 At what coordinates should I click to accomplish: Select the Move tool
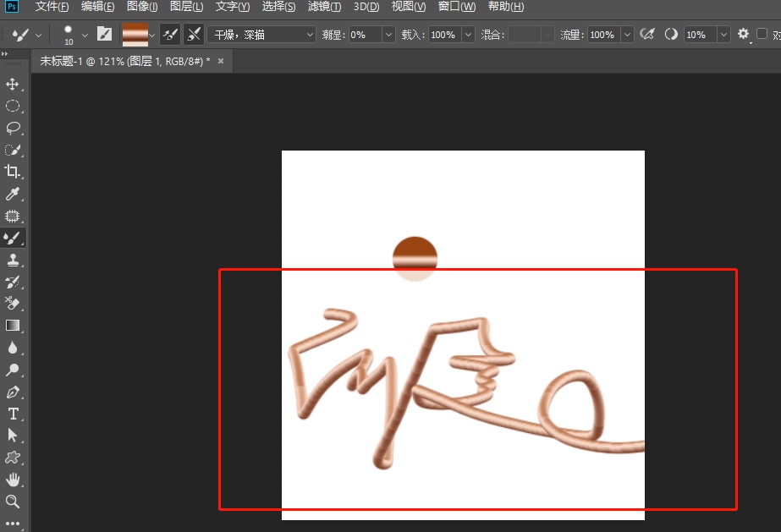(13, 84)
